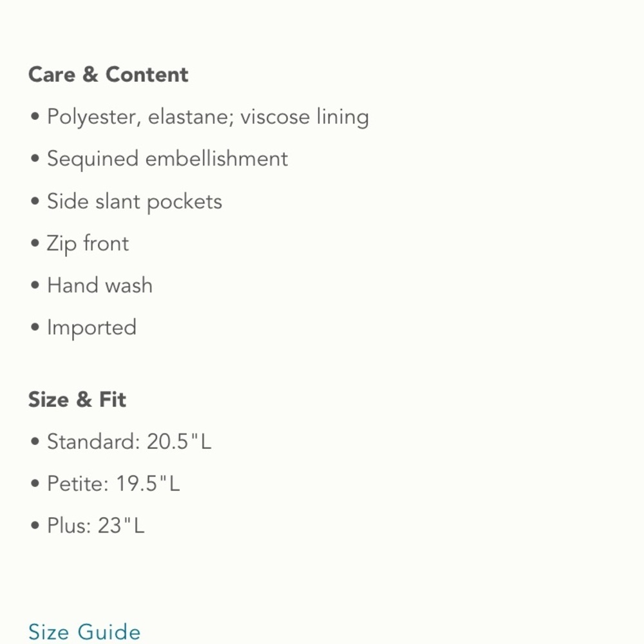Click the Standard: 20.5"L measurement
The height and width of the screenshot is (644, 644).
[x=129, y=442]
